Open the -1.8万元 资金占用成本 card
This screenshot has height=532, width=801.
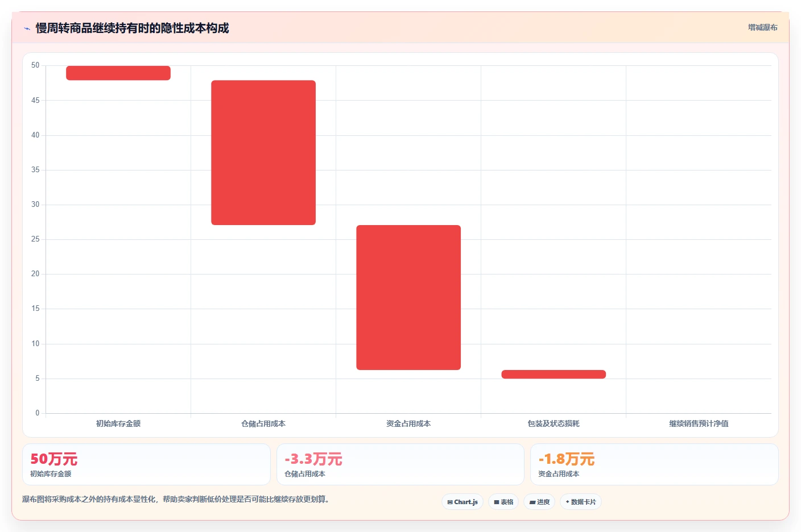[654, 464]
